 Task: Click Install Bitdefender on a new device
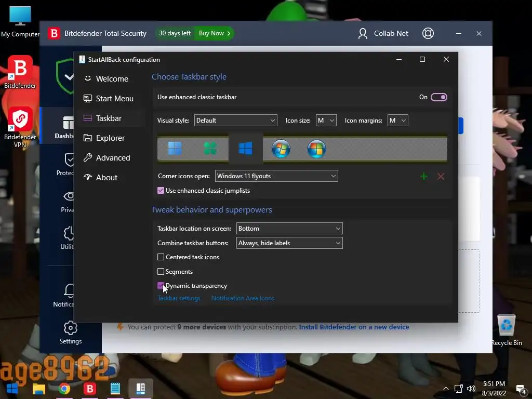pos(354,327)
